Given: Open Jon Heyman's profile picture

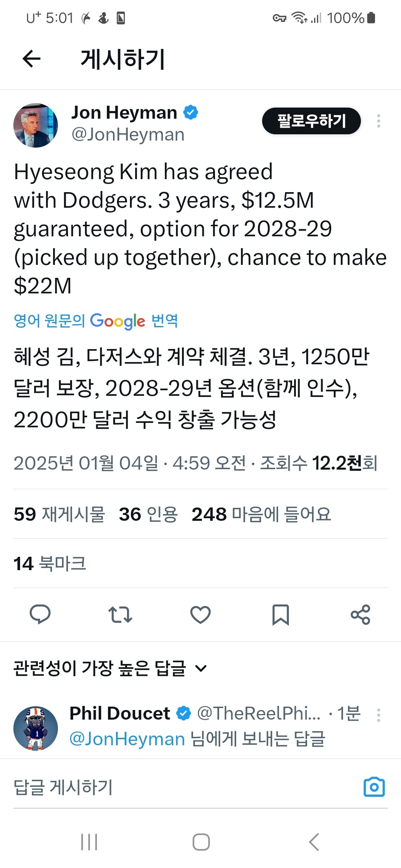Looking at the screenshot, I should (x=36, y=125).
